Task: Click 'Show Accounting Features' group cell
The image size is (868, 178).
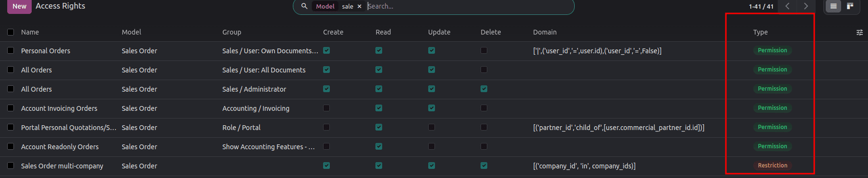Action: [x=268, y=147]
